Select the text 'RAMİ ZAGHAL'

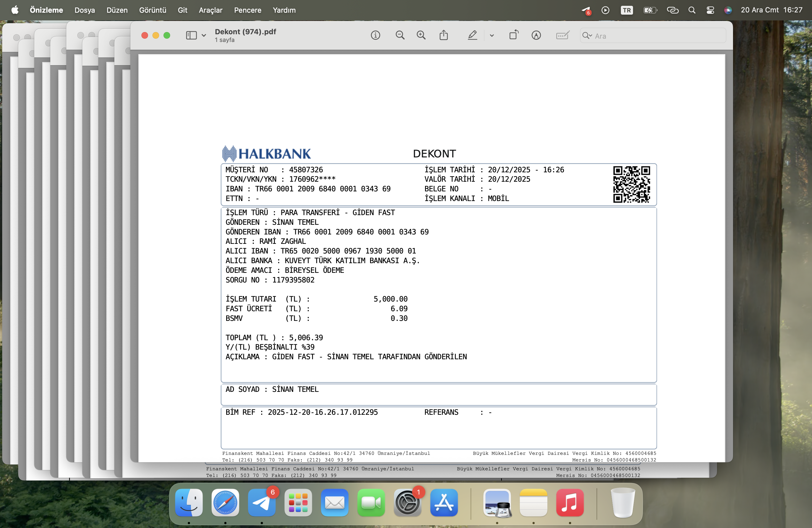click(x=283, y=241)
